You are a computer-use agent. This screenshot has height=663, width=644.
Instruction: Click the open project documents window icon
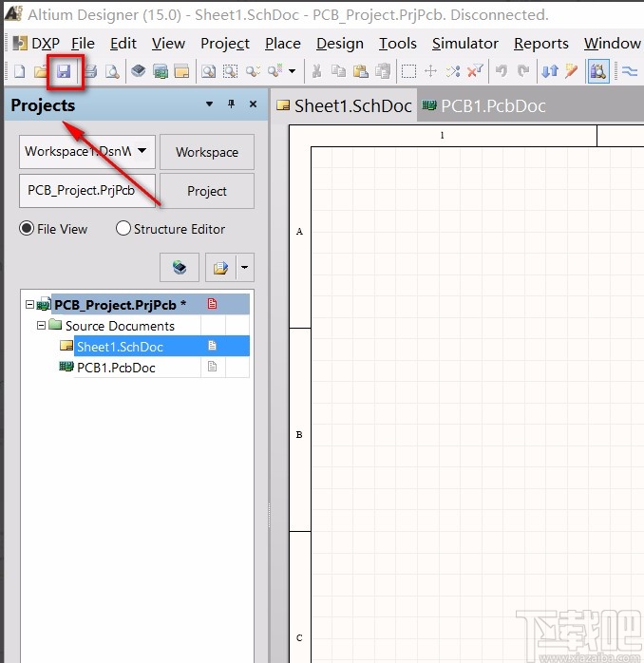click(181, 71)
